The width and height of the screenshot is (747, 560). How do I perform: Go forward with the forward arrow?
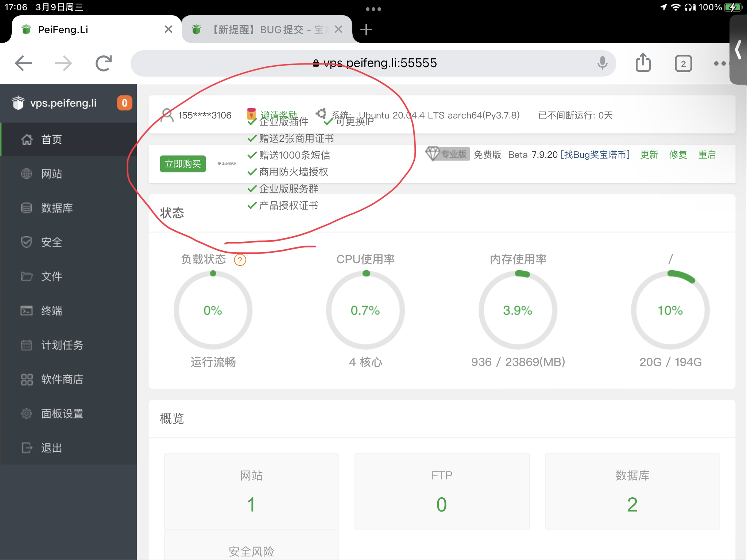pyautogui.click(x=63, y=63)
